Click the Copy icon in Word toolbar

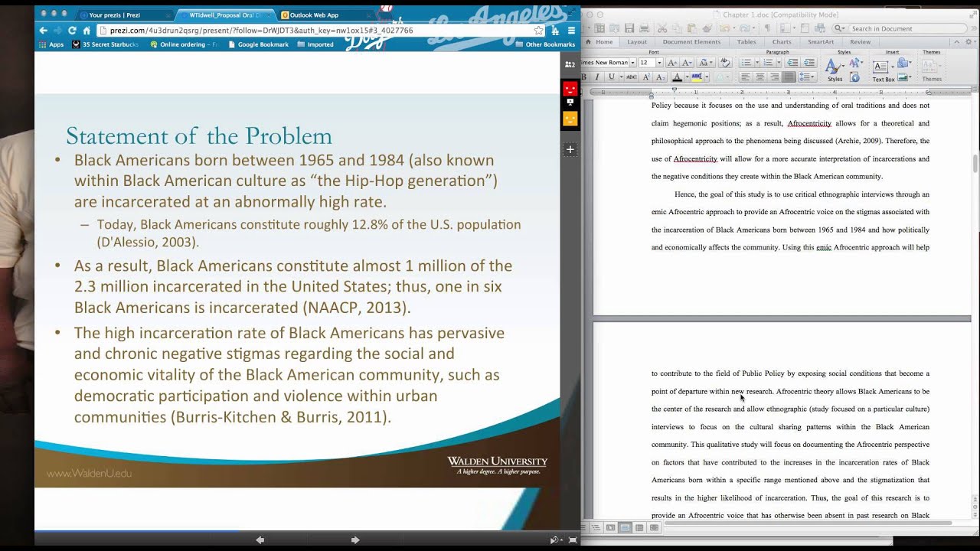pyautogui.click(x=678, y=28)
